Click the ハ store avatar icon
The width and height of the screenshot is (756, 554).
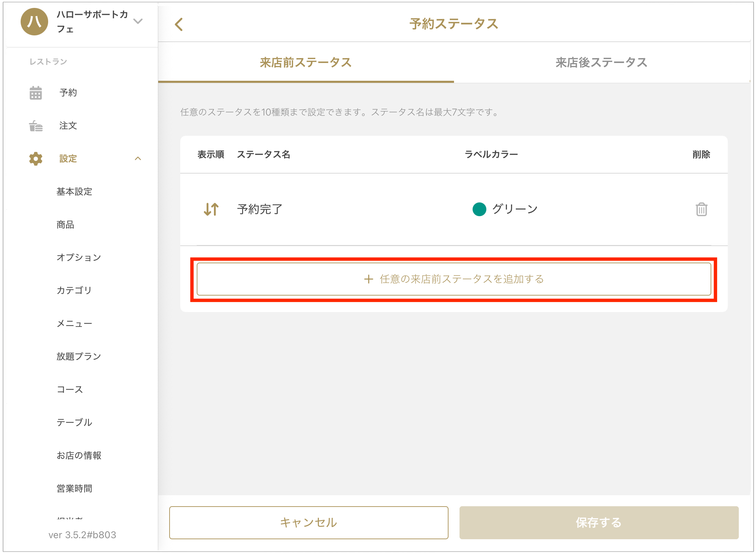coord(34,22)
